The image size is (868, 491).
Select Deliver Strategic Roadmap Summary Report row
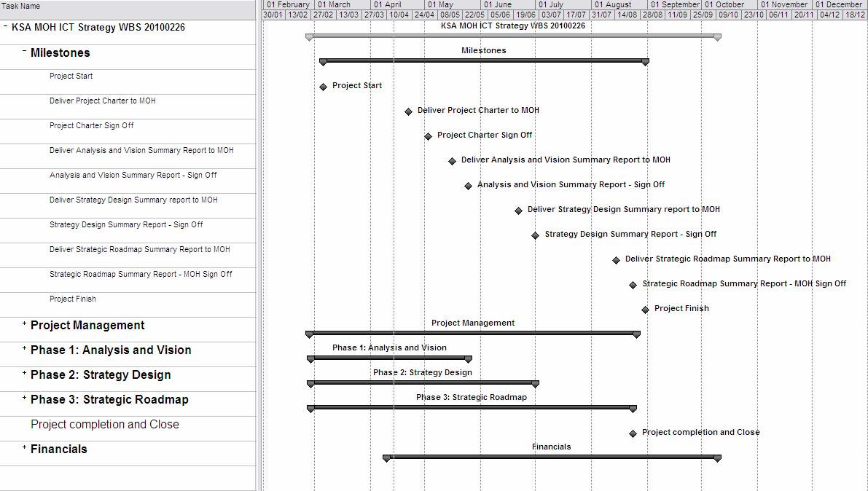[128, 255]
